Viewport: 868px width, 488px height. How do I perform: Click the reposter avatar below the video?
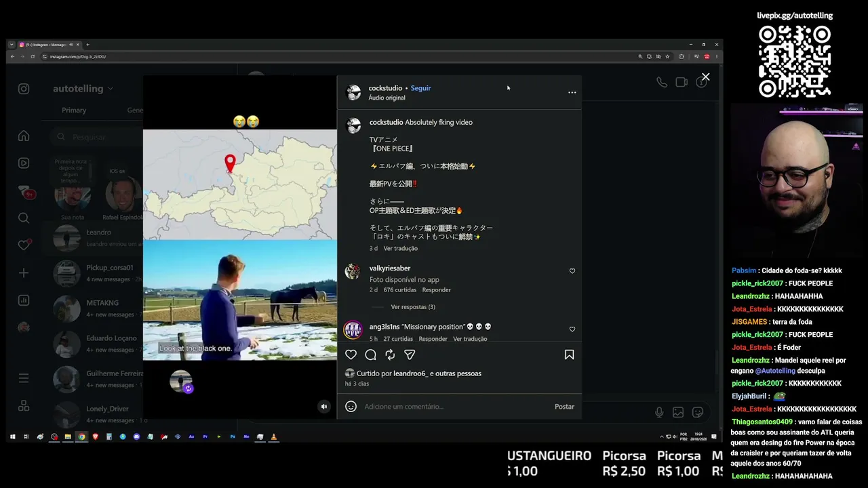(181, 382)
